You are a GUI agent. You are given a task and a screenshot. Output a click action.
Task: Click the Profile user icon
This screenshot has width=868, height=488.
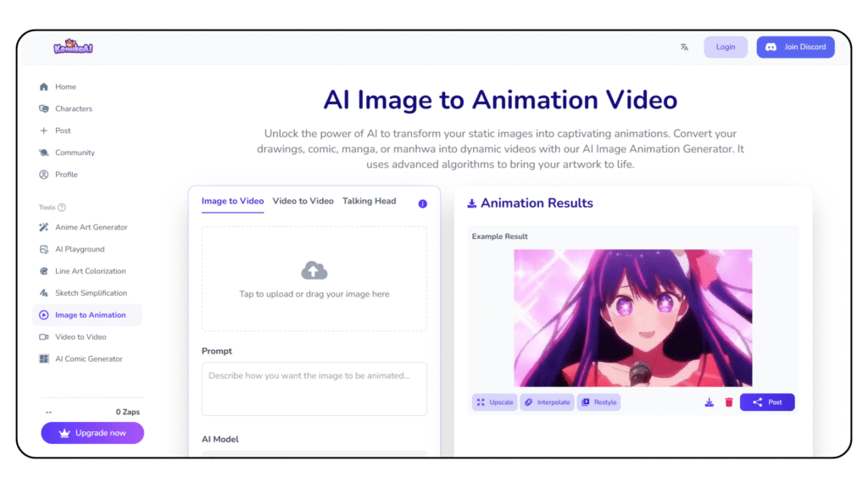[x=44, y=175]
